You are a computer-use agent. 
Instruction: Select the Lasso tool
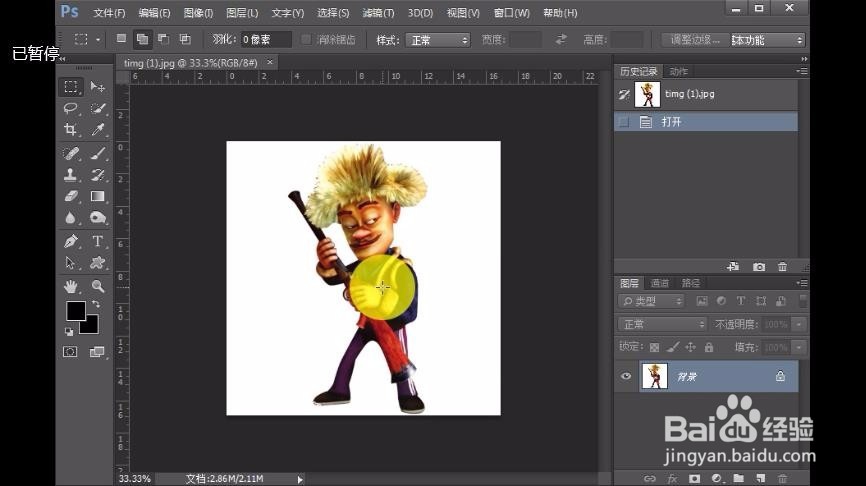point(70,108)
